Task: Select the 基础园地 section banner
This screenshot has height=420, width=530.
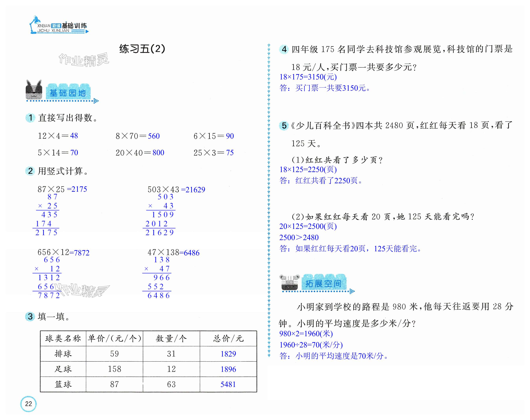Action: (x=68, y=93)
